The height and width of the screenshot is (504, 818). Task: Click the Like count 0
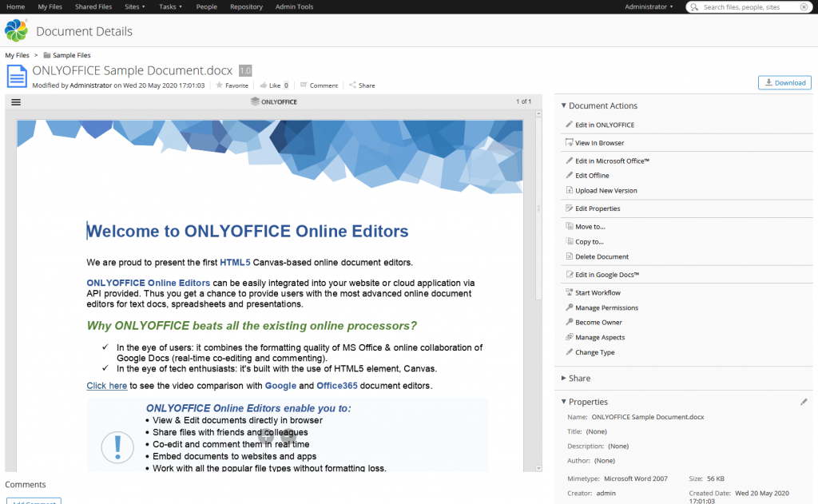286,85
